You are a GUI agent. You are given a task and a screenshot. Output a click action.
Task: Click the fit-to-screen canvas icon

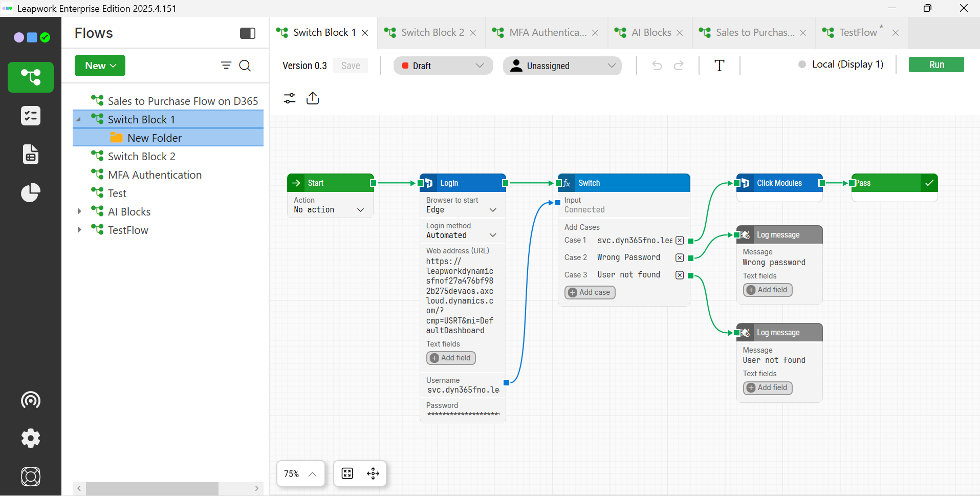pyautogui.click(x=347, y=473)
